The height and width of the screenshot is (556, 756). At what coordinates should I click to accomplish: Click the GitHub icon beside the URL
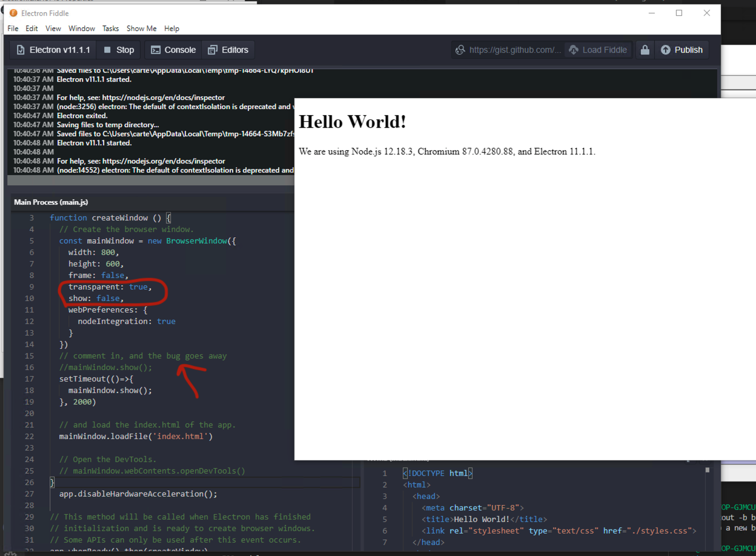[460, 50]
